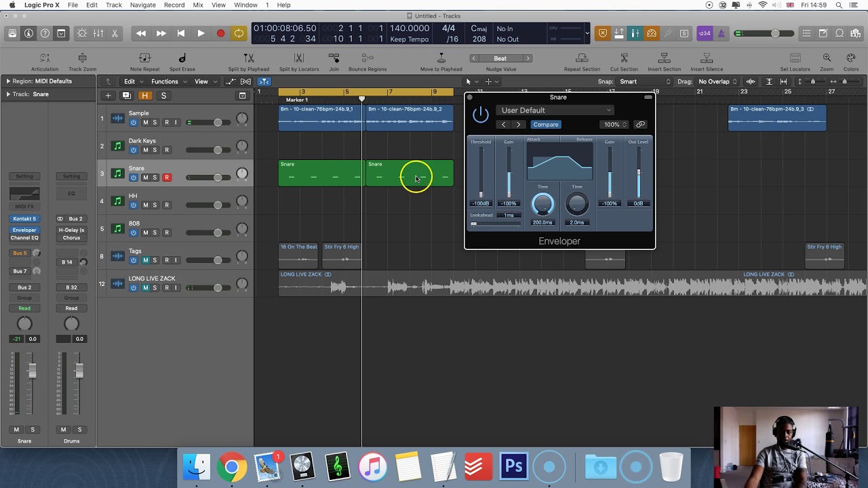The height and width of the screenshot is (488, 868).
Task: Start playback with Play button
Action: point(201,33)
